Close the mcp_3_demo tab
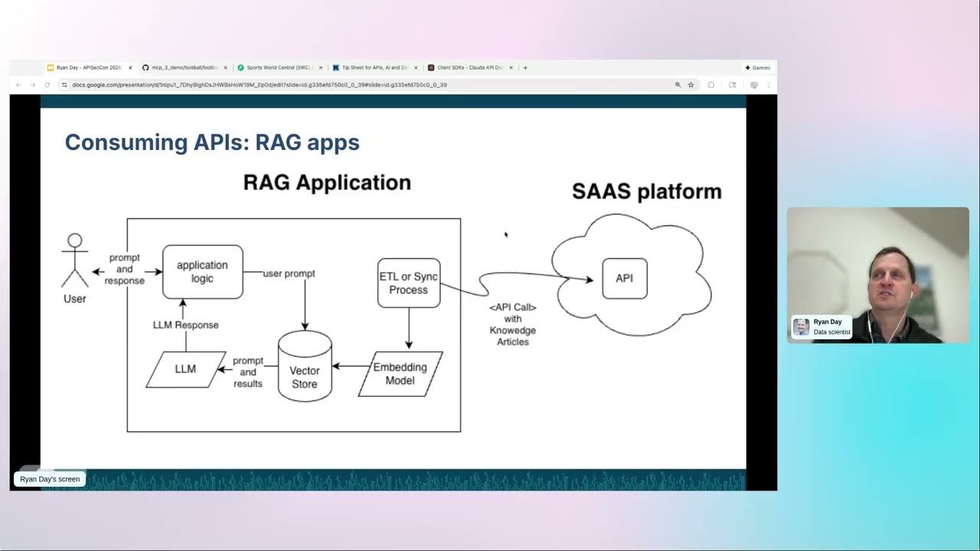 [x=225, y=67]
